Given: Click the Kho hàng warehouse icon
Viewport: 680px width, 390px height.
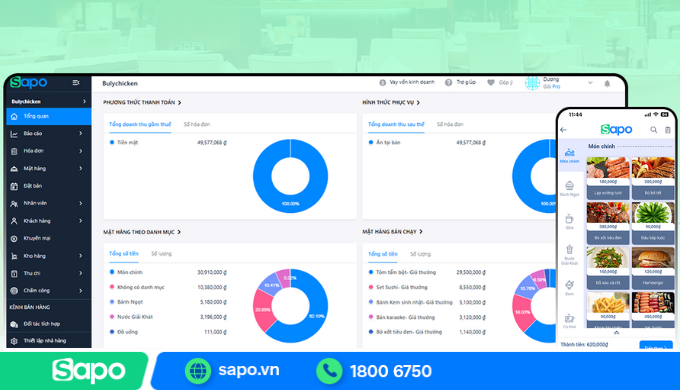Looking at the screenshot, I should (x=14, y=256).
